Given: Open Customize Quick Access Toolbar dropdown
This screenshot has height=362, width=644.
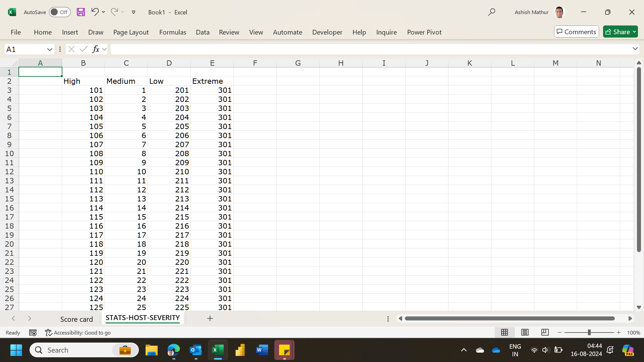Looking at the screenshot, I should click(133, 12).
